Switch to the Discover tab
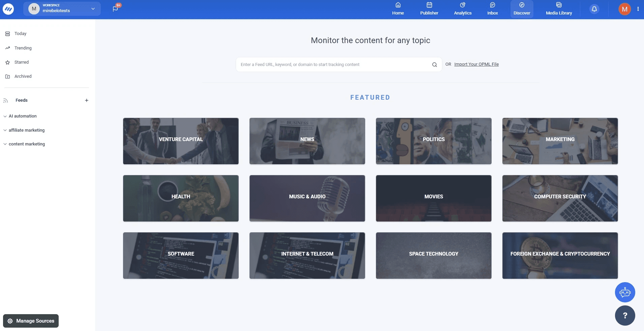 (x=521, y=8)
